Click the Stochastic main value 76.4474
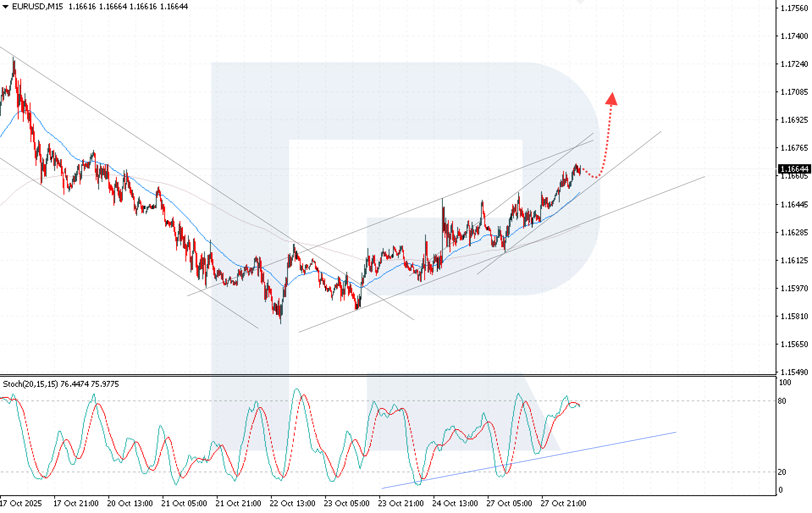 coord(75,384)
